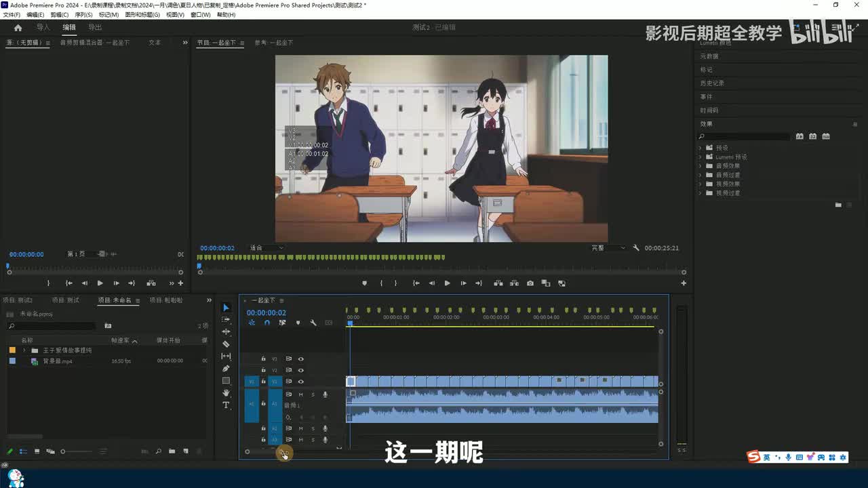Click New Item icon in project panel
The width and height of the screenshot is (868, 488).
point(186,451)
